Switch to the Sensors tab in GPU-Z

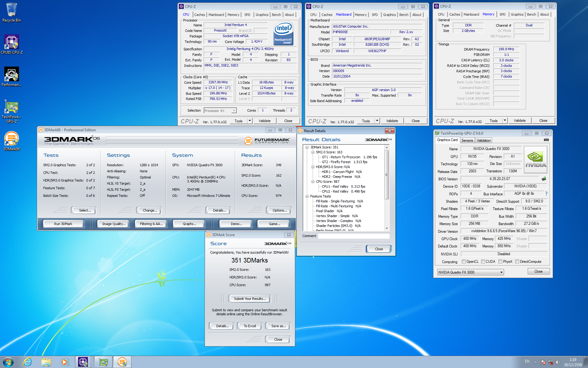[467, 140]
